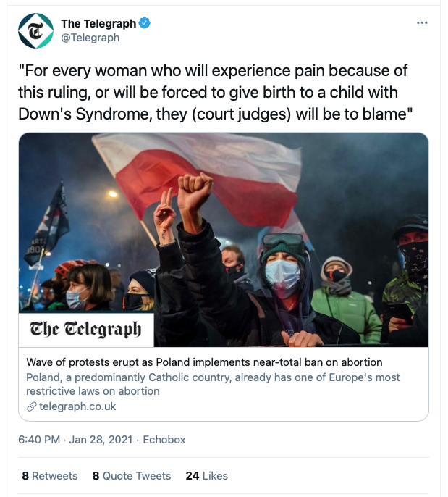
Task: Open The Telegraph profile avatar
Action: click(x=35, y=30)
